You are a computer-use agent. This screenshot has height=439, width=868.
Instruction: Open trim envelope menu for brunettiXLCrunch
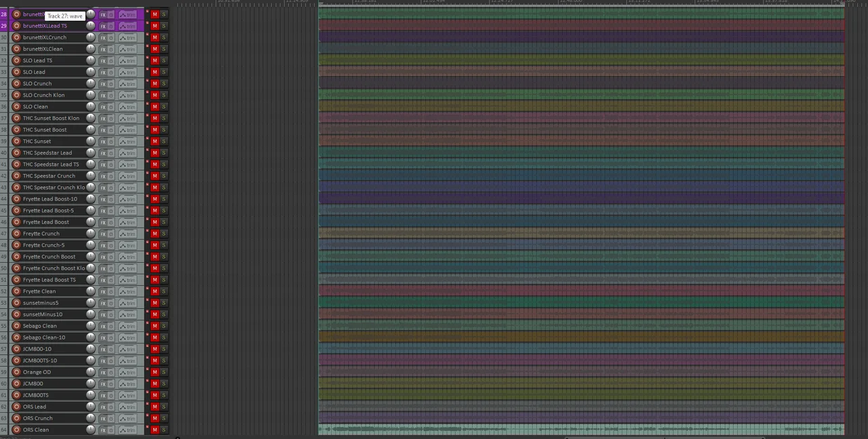tap(127, 38)
